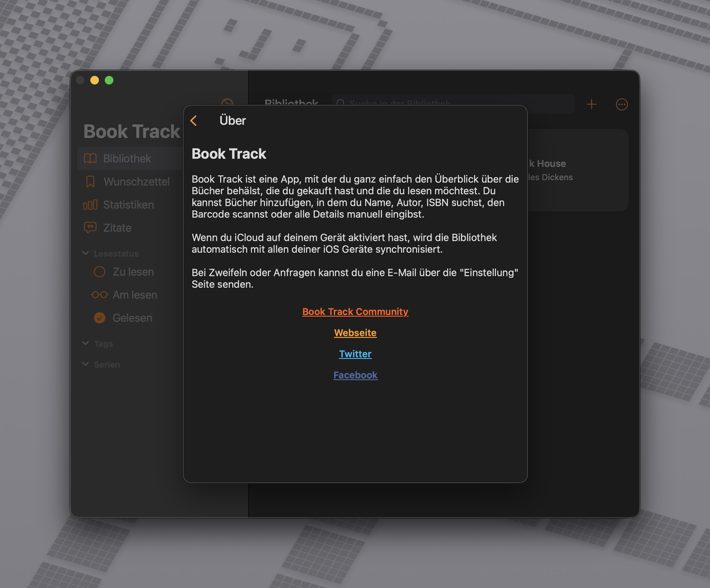Screen dimensions: 710x588
Task: Expand the Serien section
Action: pyautogui.click(x=86, y=364)
